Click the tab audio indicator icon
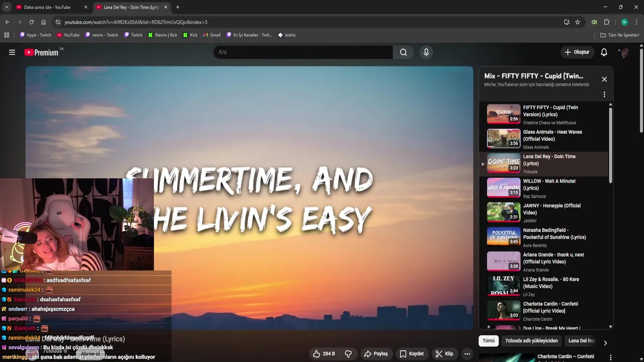 [594, 22]
